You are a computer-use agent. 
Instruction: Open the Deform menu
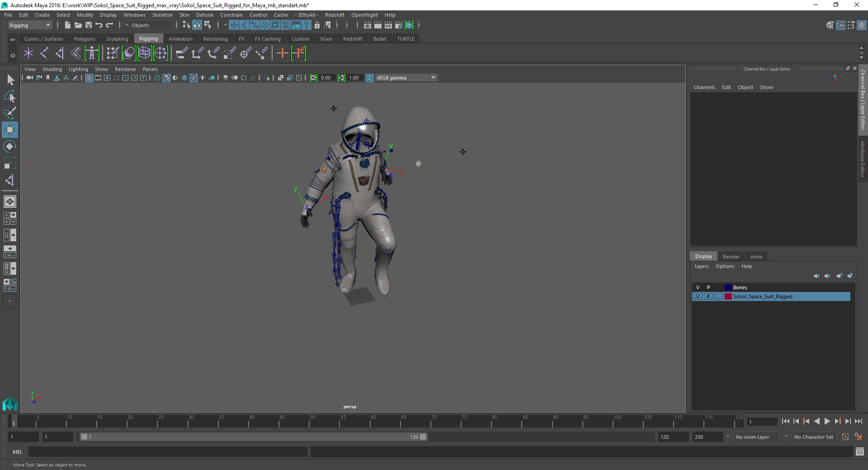(205, 15)
